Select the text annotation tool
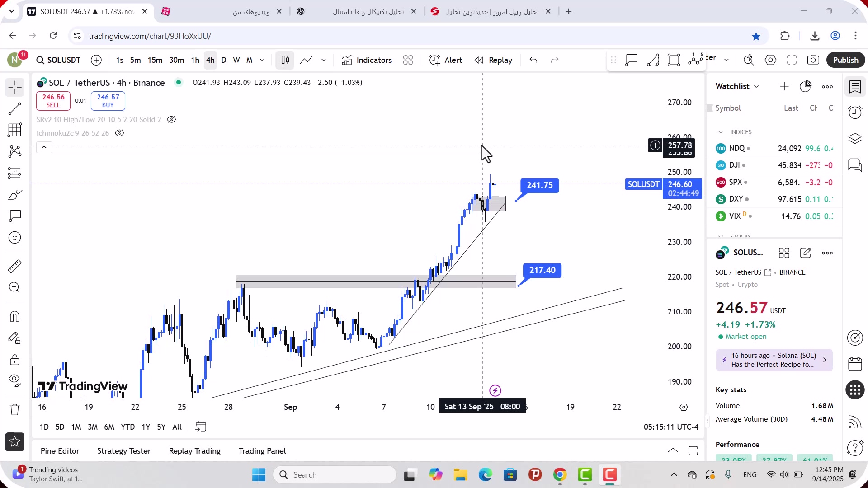868x488 pixels. tap(14, 216)
